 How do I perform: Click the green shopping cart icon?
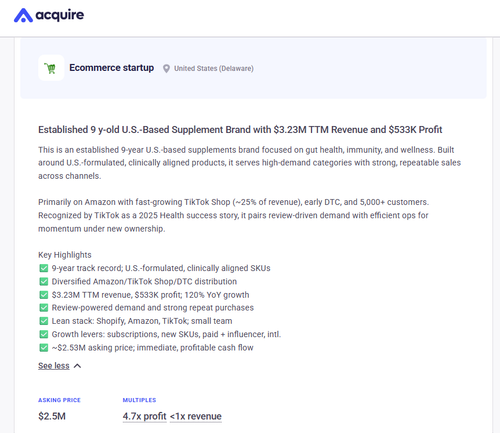[51, 68]
